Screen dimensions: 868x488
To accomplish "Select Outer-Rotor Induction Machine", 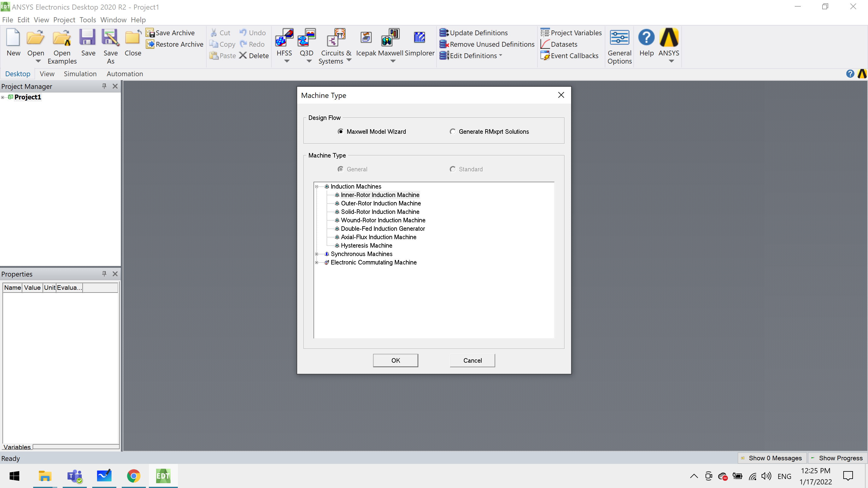I will 381,203.
